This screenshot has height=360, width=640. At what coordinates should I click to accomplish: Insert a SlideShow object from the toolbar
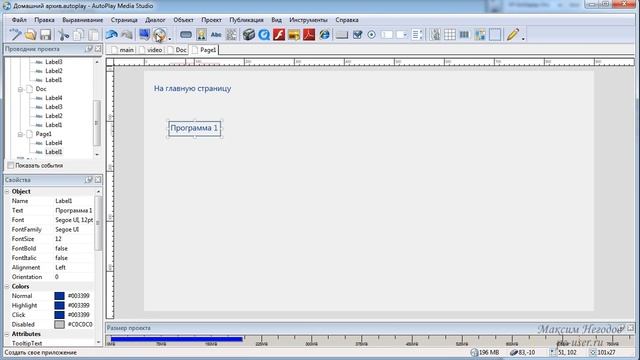294,35
